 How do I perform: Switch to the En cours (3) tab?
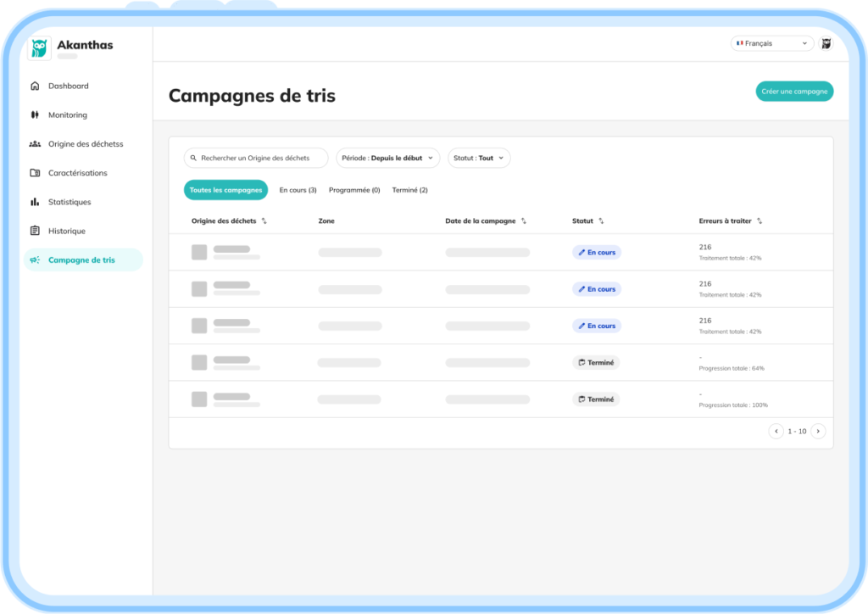click(x=298, y=190)
